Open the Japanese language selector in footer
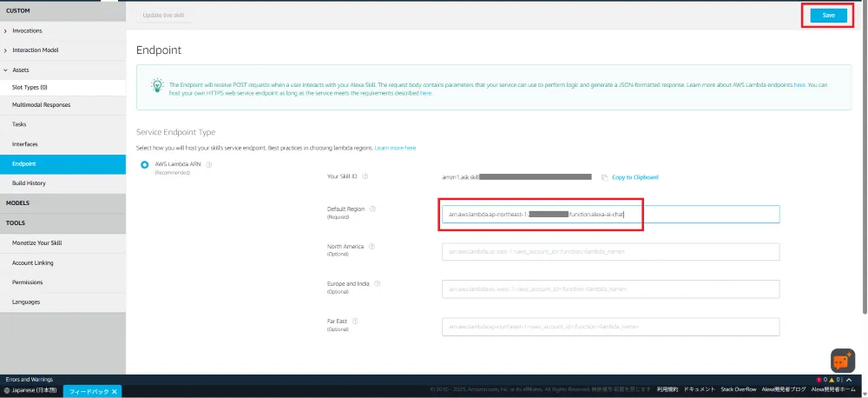Screen dimensions: 868x398 (30, 391)
